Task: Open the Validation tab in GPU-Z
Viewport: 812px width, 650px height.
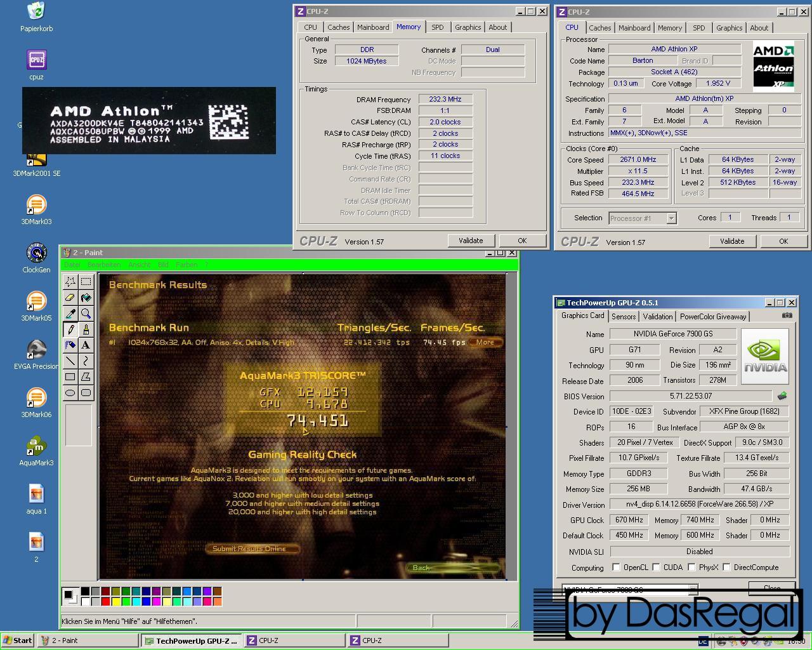Action: click(x=657, y=317)
